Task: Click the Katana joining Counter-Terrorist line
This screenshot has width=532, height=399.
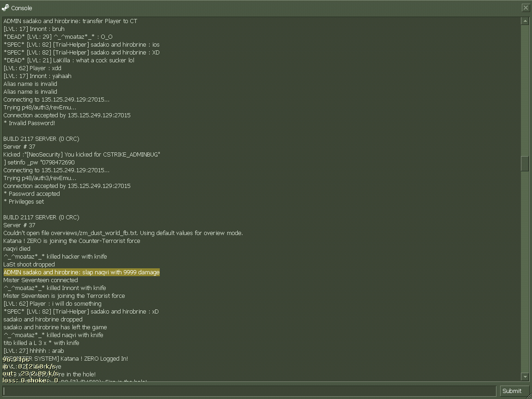Action: (x=72, y=241)
